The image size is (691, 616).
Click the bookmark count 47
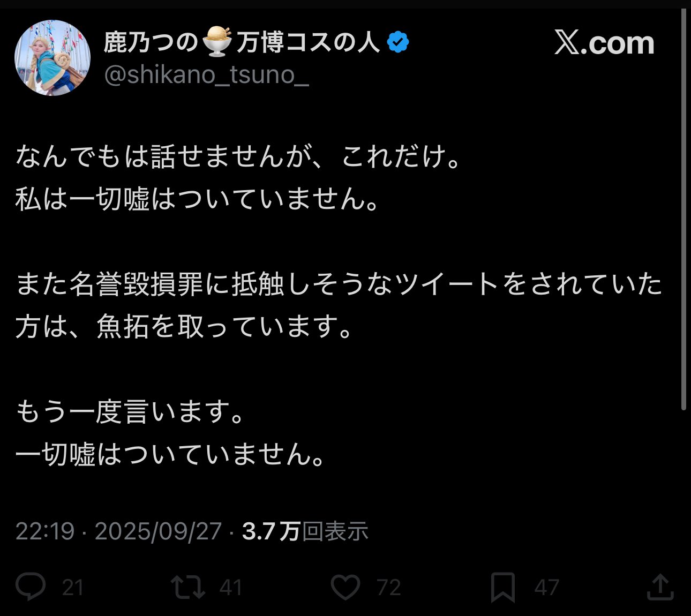click(x=546, y=588)
